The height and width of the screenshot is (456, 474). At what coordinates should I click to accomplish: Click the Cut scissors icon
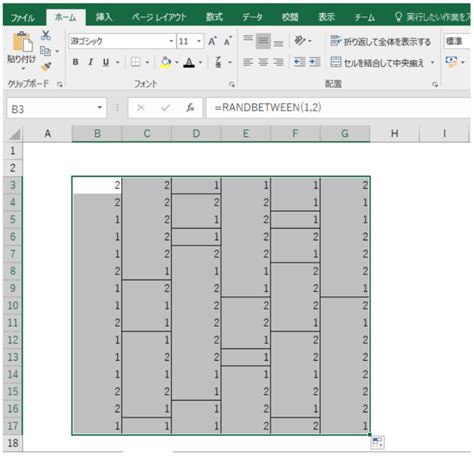45,35
